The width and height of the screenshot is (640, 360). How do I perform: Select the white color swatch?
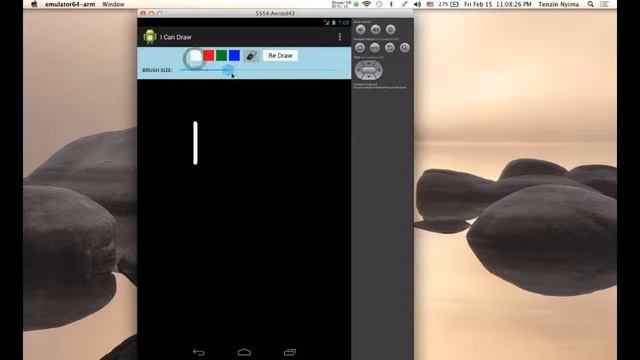point(196,56)
